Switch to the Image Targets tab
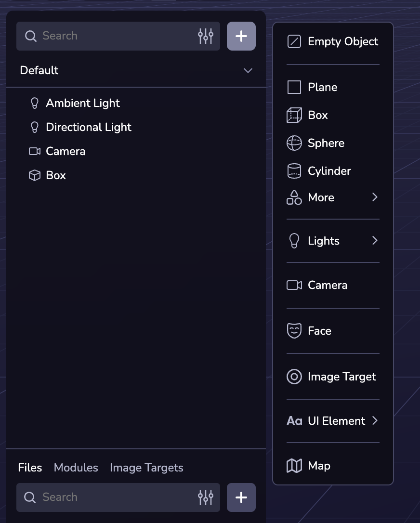This screenshot has height=523, width=420. click(146, 468)
